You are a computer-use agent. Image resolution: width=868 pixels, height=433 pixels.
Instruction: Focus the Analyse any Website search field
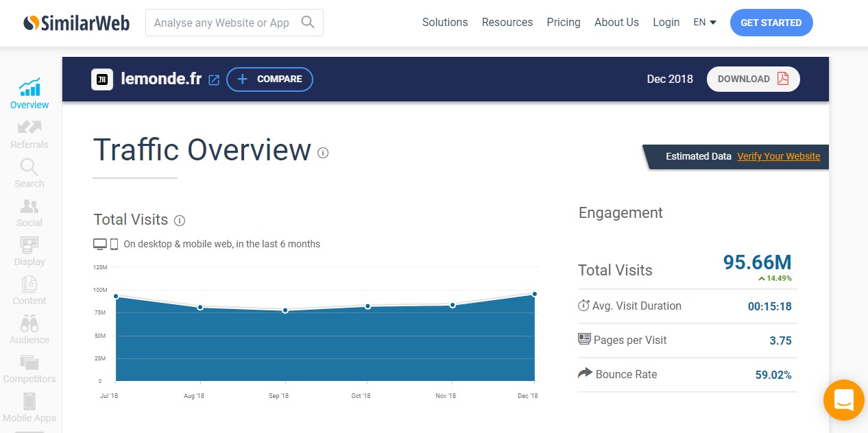click(234, 23)
